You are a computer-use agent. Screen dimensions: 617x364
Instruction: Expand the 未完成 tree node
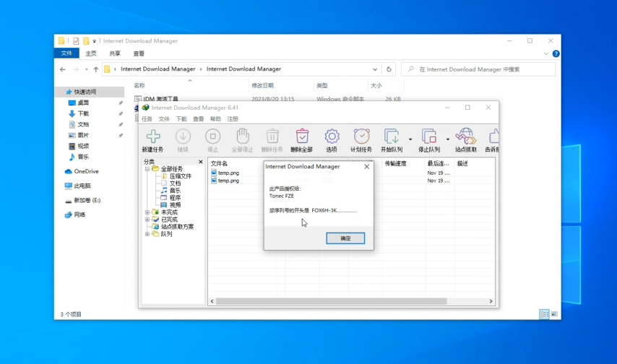[x=147, y=212]
